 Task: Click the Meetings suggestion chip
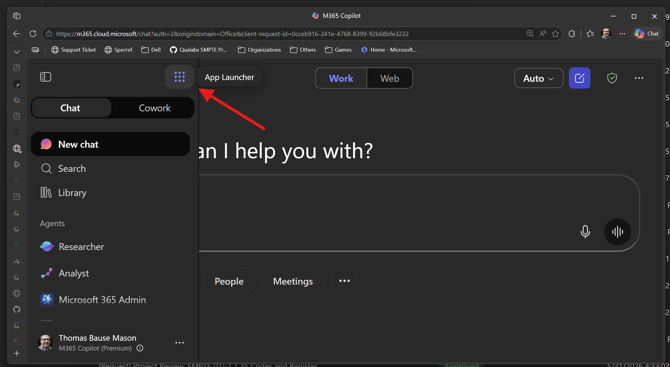tap(293, 281)
